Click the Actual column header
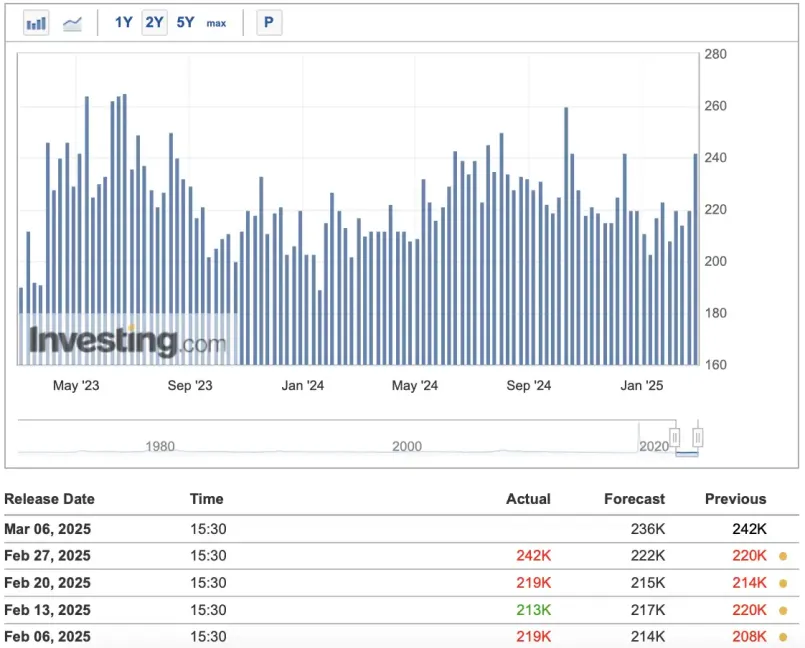Viewport: 805px width, 648px height. click(528, 499)
